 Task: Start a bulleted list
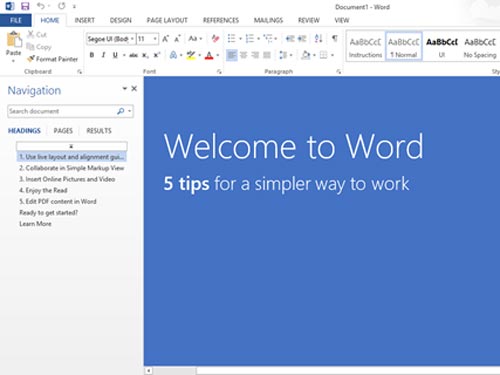point(231,39)
